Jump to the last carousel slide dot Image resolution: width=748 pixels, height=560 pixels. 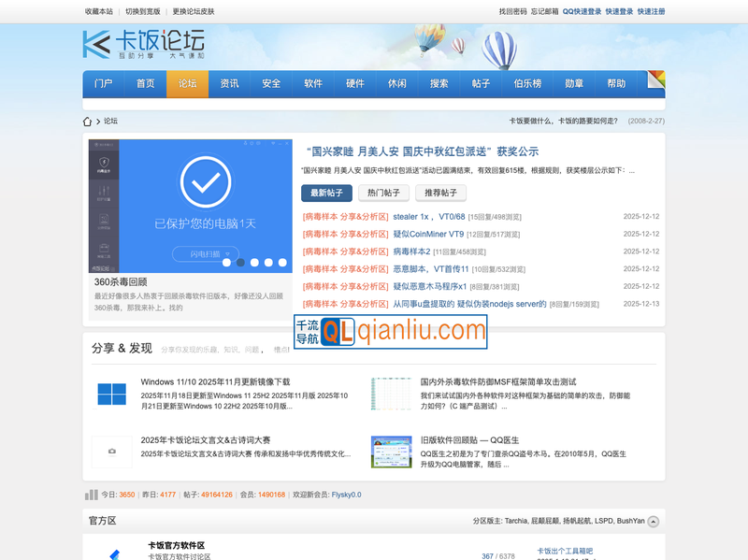tap(281, 263)
